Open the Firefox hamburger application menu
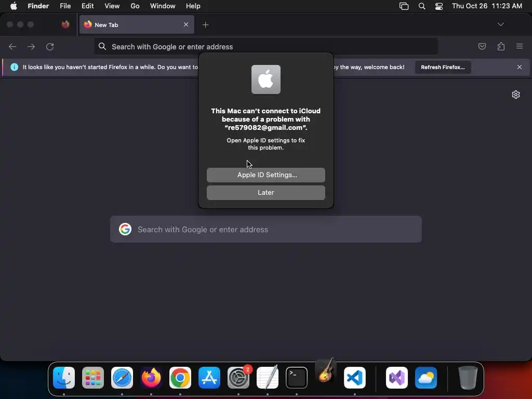The image size is (532, 399). point(519,46)
